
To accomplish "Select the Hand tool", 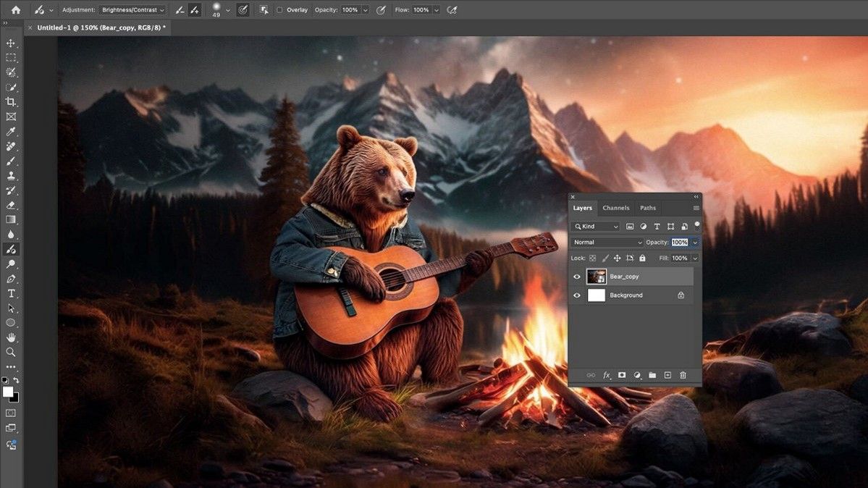I will click(x=10, y=337).
